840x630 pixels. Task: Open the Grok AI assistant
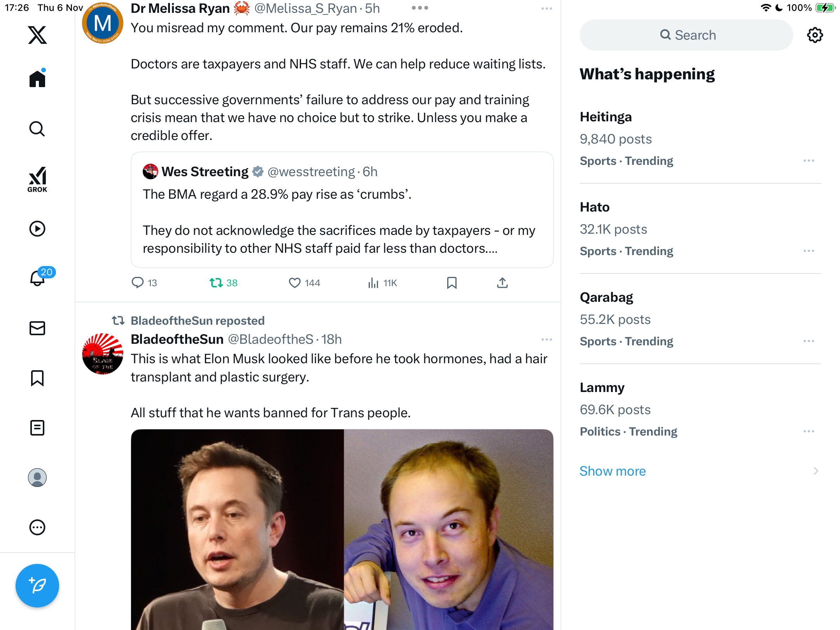37,179
